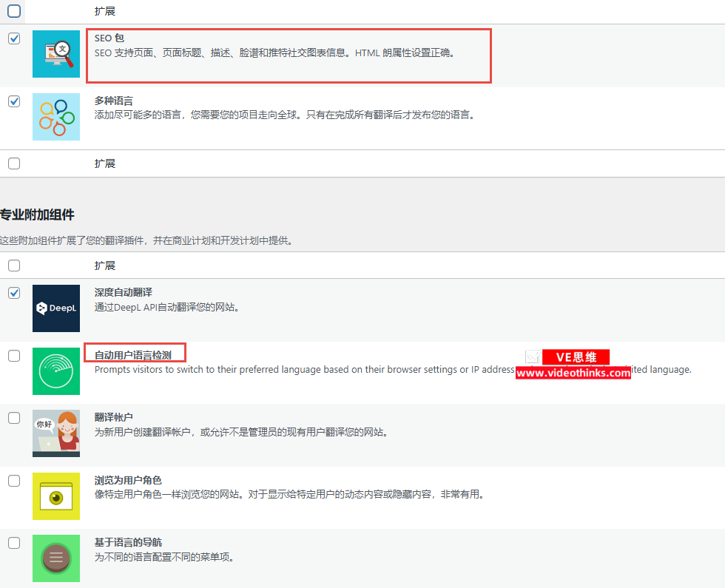
Task: Click the 扩展 column header at the top
Action: click(x=105, y=11)
